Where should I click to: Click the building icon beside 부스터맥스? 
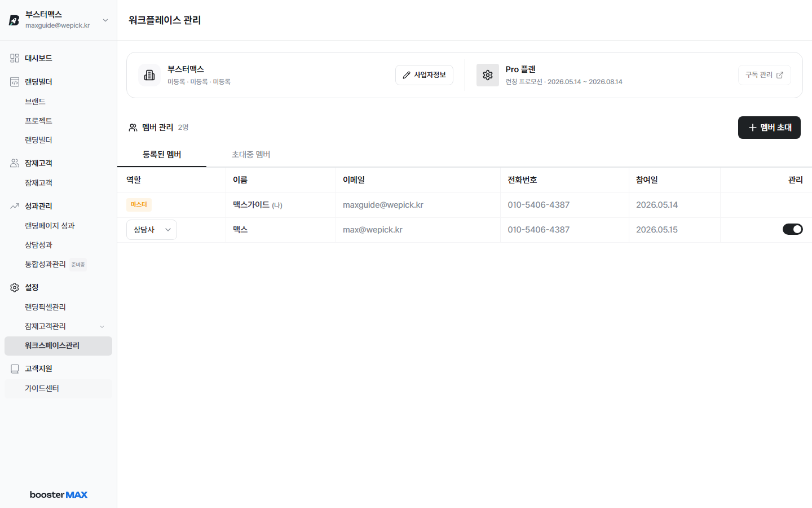pyautogui.click(x=149, y=75)
